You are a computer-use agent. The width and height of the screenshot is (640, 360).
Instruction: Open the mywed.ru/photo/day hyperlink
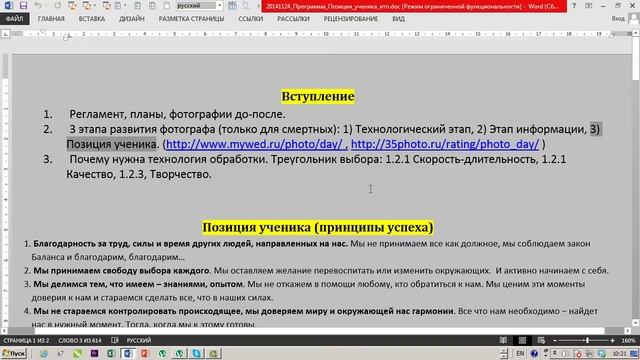(x=256, y=144)
